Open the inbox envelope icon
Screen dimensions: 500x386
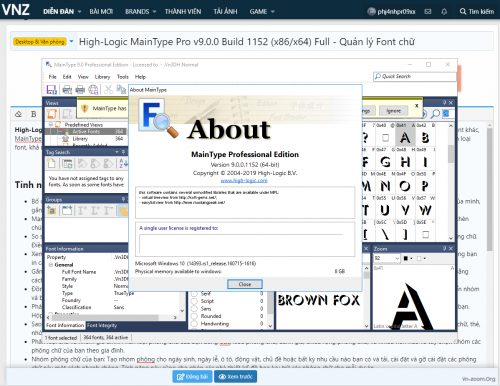tap(428, 12)
